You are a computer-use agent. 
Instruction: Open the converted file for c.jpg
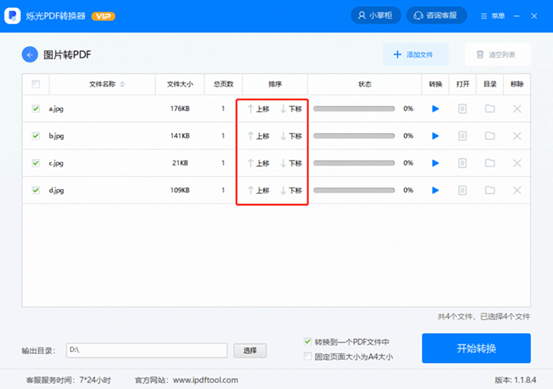(462, 163)
